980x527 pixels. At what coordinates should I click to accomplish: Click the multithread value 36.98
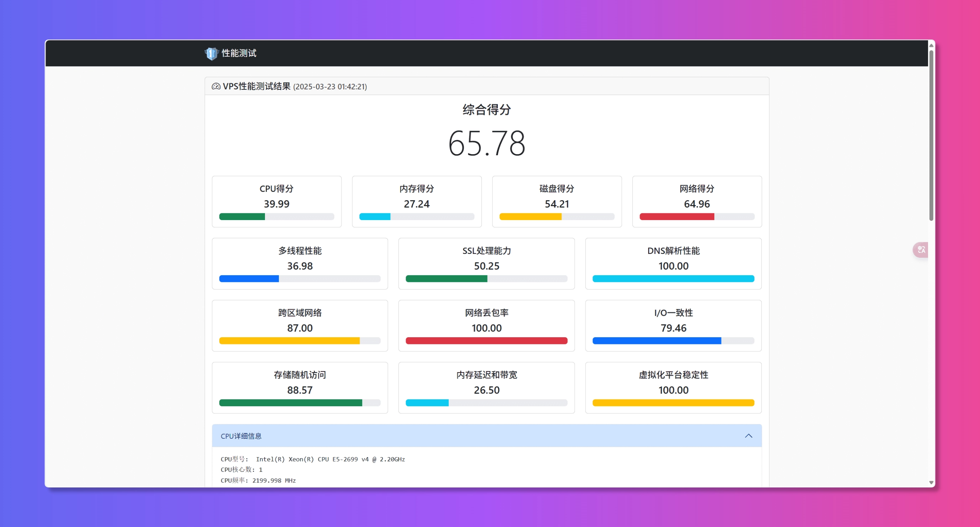(x=300, y=266)
